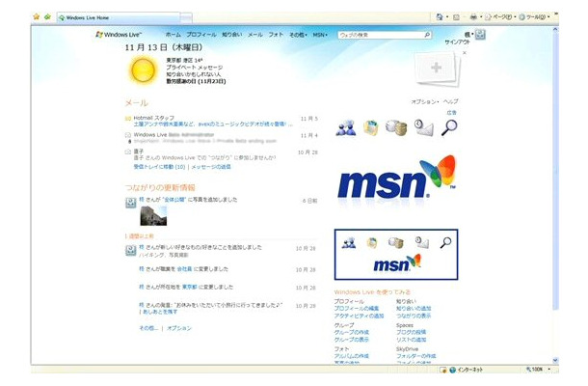Open the プロフィール menu item

click(201, 35)
